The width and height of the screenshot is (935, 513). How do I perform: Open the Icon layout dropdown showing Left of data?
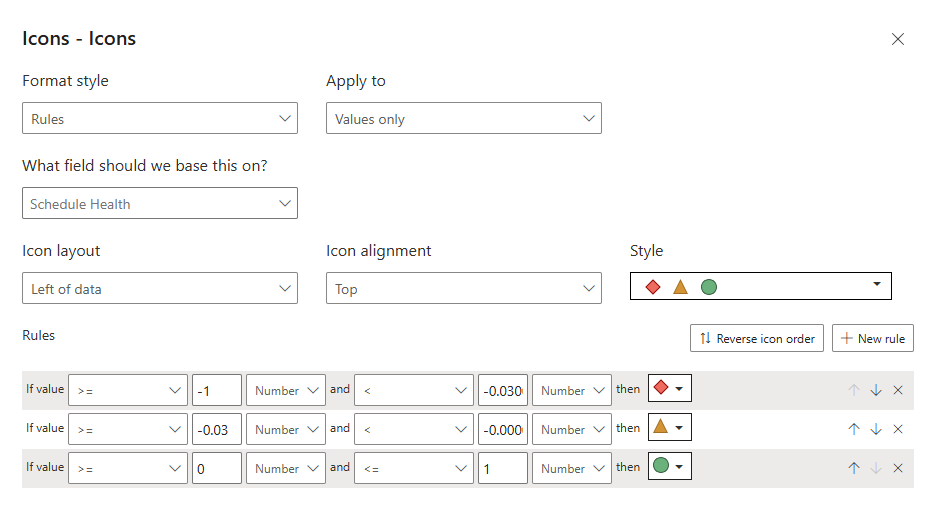point(160,288)
